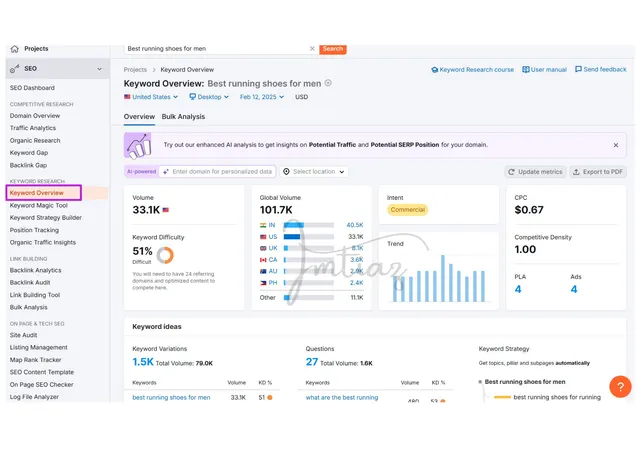Image resolution: width=640 pixels, height=452 pixels.
Task: Open On Page SEO Checker in sidebar
Action: (42, 385)
